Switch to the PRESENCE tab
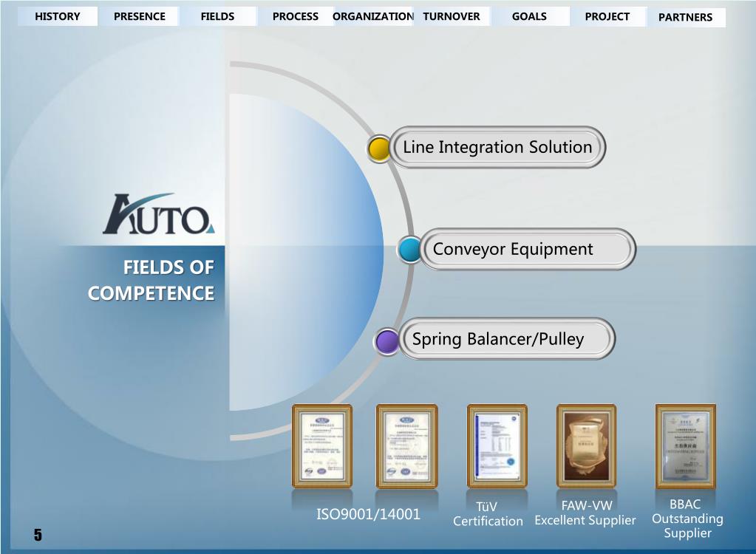Screen dimensions: 756x554 (x=140, y=16)
